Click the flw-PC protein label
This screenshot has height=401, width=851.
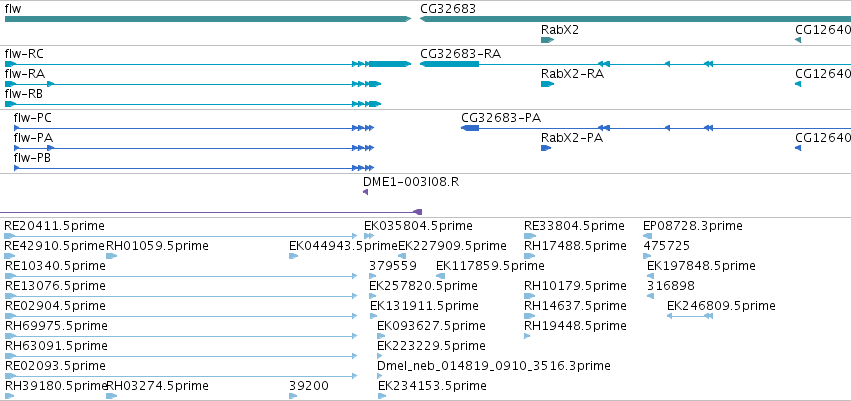pos(33,118)
